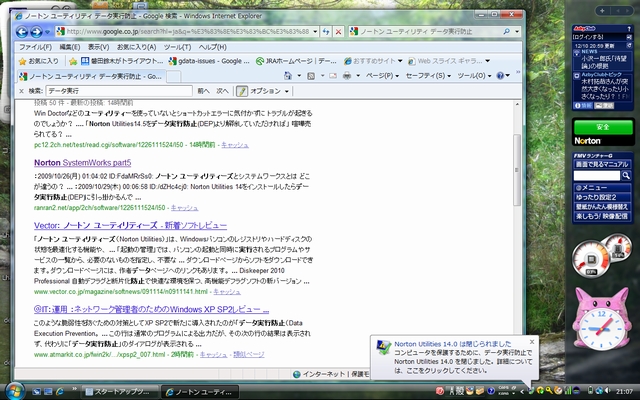Click the Print icon in command bar
This screenshot has height=400, width=640.
(x=347, y=76)
